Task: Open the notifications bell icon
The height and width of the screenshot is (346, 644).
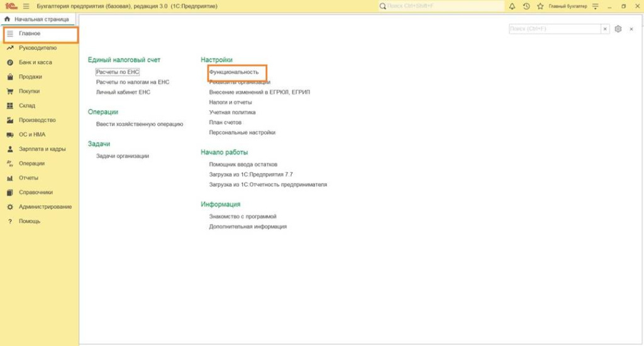Action: pos(512,6)
